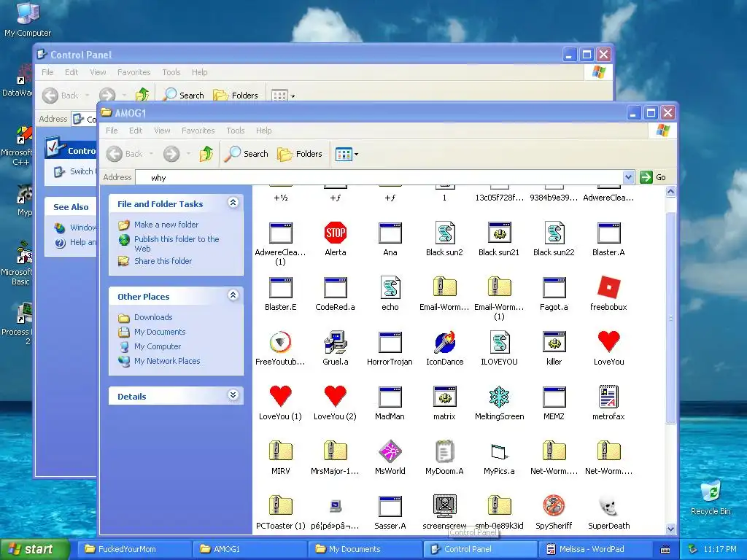
Task: Click the scroll up arrow in file list
Action: coord(670,192)
